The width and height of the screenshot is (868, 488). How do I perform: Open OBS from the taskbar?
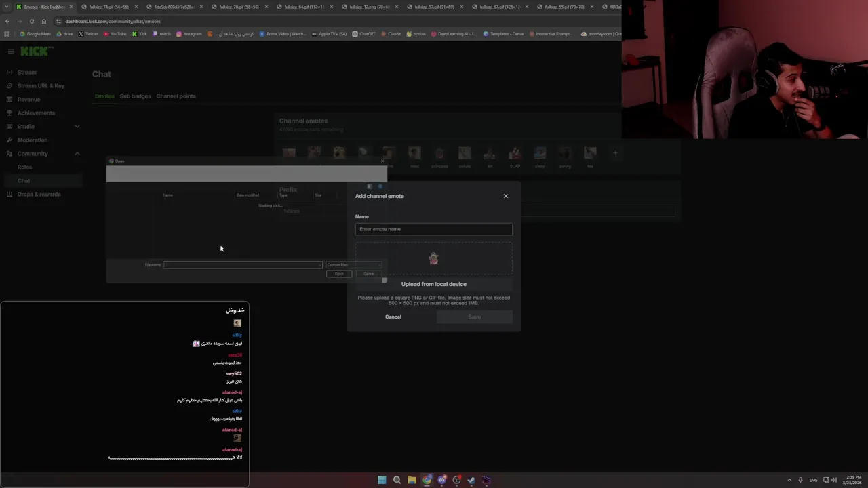coord(456,480)
